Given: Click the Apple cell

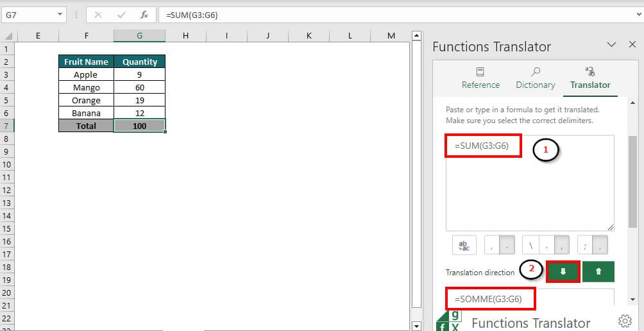Looking at the screenshot, I should click(x=86, y=75).
